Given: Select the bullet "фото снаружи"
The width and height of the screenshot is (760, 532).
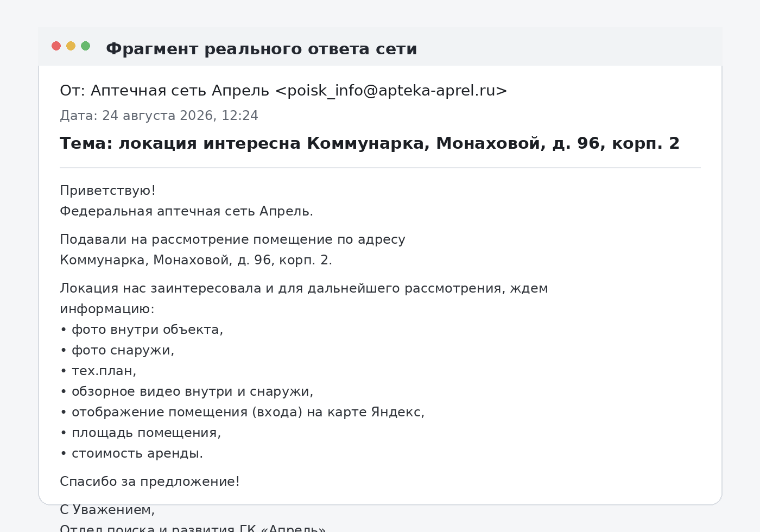Looking at the screenshot, I should pos(117,350).
